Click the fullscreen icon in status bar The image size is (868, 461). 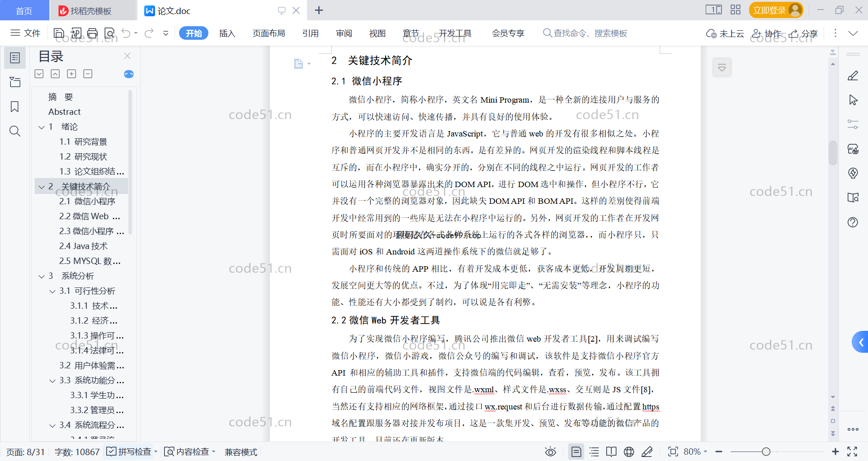coord(852,452)
